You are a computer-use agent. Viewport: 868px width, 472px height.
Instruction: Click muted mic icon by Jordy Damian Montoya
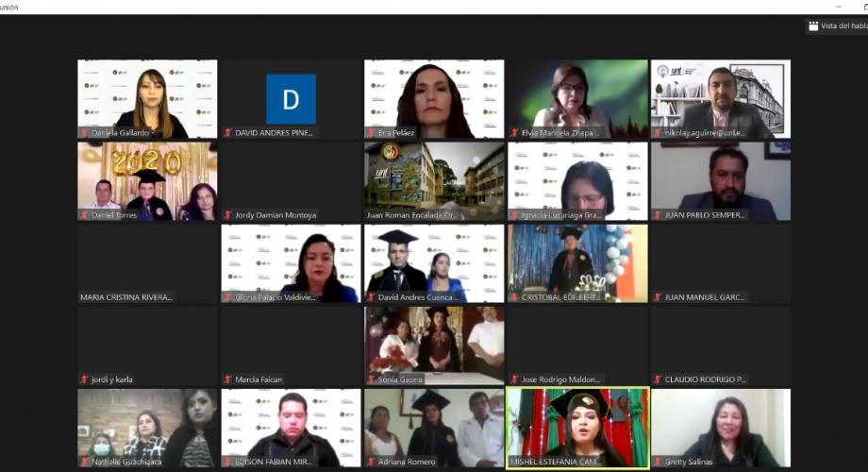coord(227,215)
